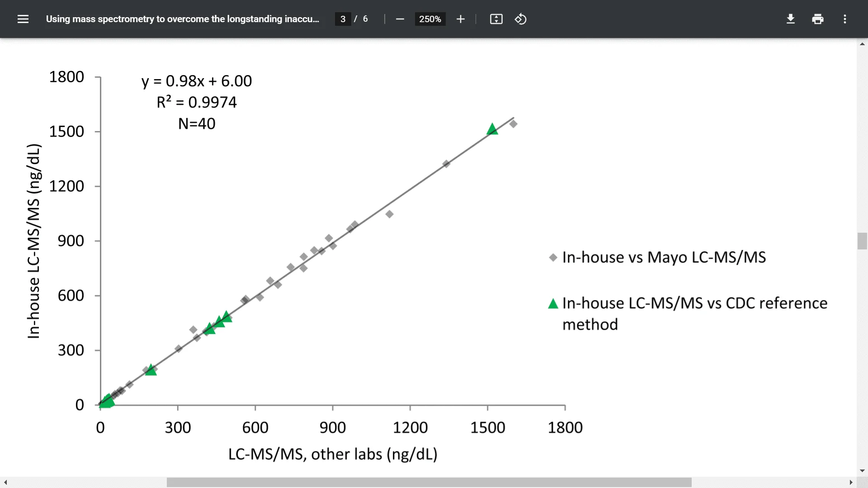Open the sidebar hamburger menu

[23, 19]
